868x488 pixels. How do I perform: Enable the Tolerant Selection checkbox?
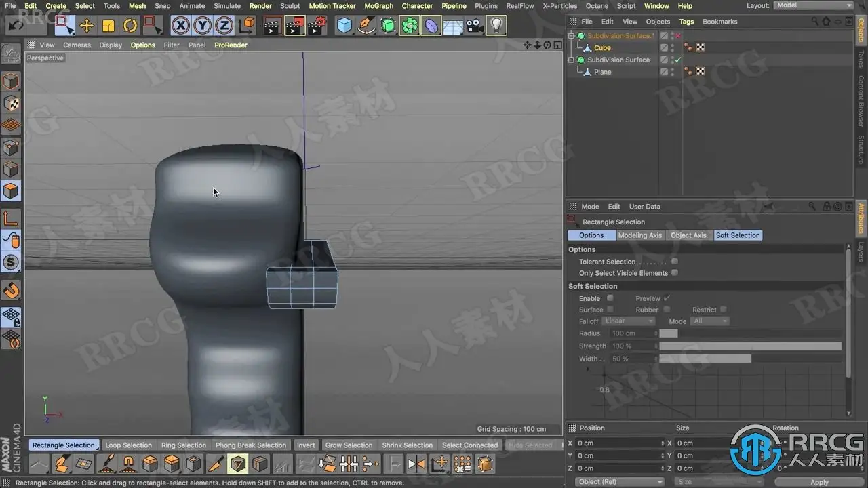675,262
